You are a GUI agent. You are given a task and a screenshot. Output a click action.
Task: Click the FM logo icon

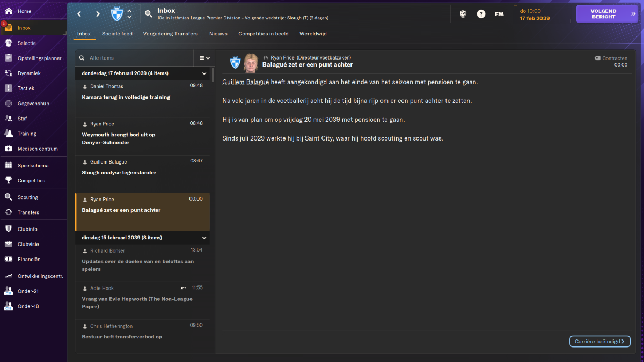coord(499,14)
